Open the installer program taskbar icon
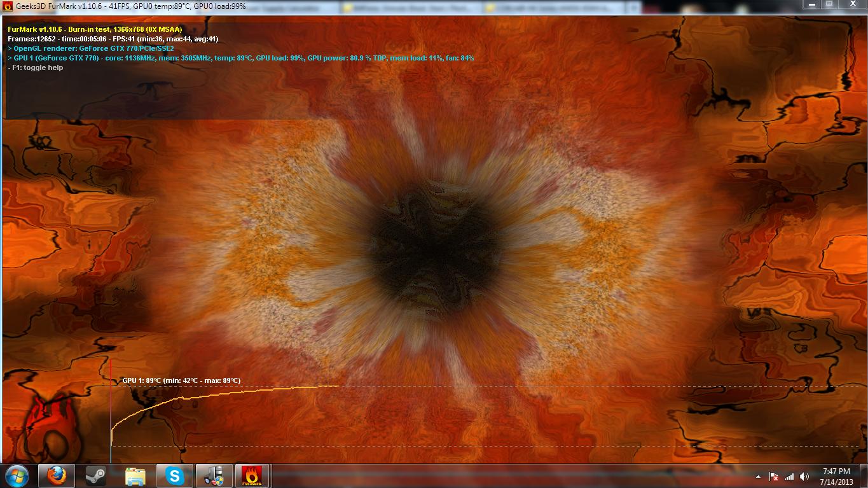The height and width of the screenshot is (488, 868). click(x=214, y=476)
